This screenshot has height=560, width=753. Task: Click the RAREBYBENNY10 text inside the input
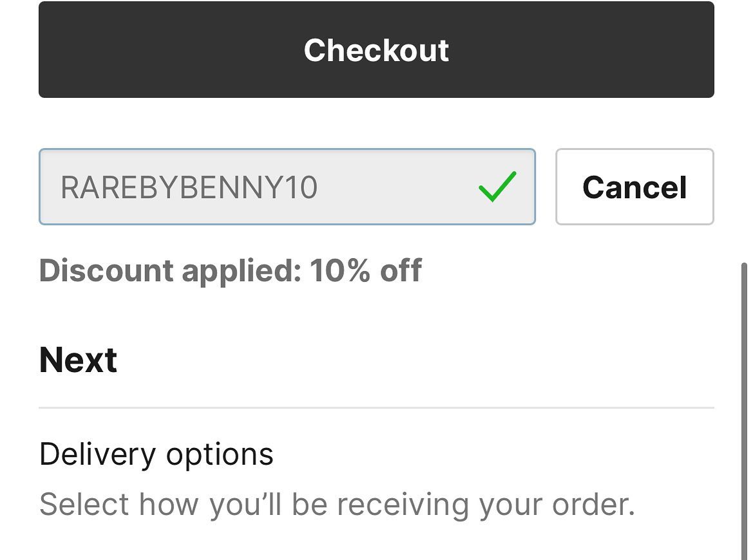(189, 187)
